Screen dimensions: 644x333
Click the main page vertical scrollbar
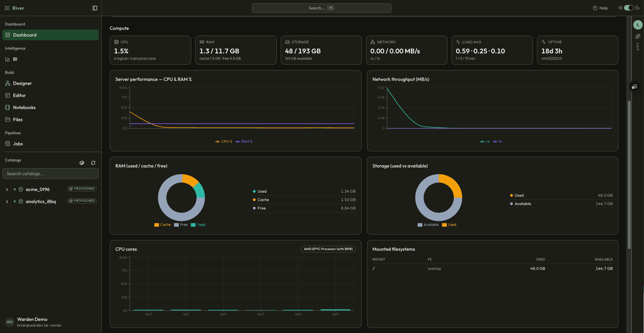coord(629,175)
